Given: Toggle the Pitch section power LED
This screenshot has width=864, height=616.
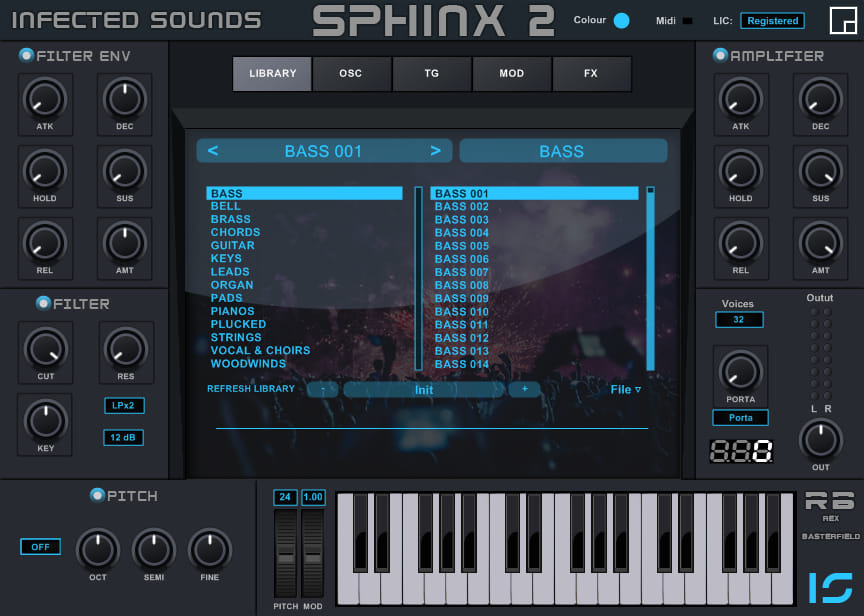Looking at the screenshot, I should (x=97, y=495).
